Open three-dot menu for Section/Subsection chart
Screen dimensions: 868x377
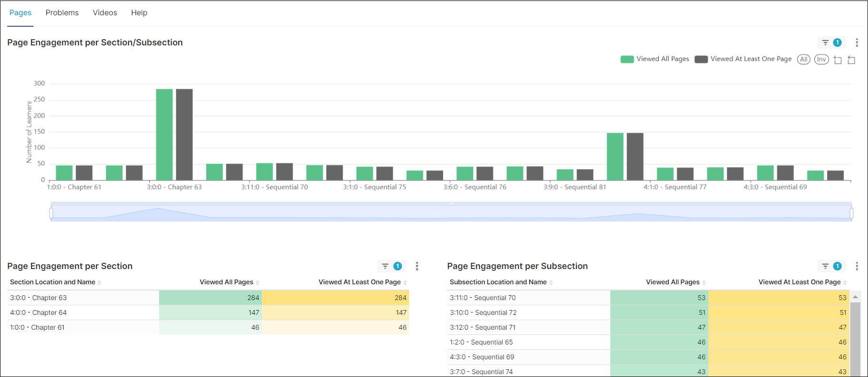point(857,43)
